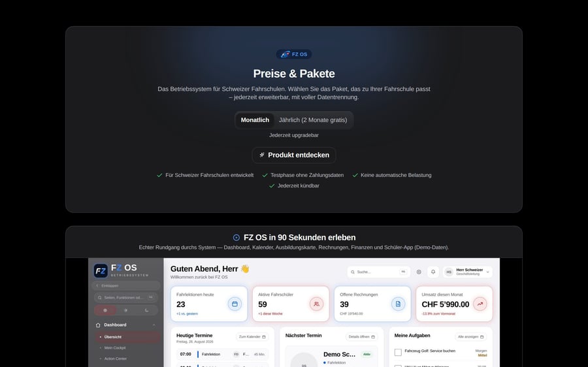Switch to Jährlich (2 Monate gratis) billing
Image resolution: width=588 pixels, height=367 pixels.
tap(313, 120)
